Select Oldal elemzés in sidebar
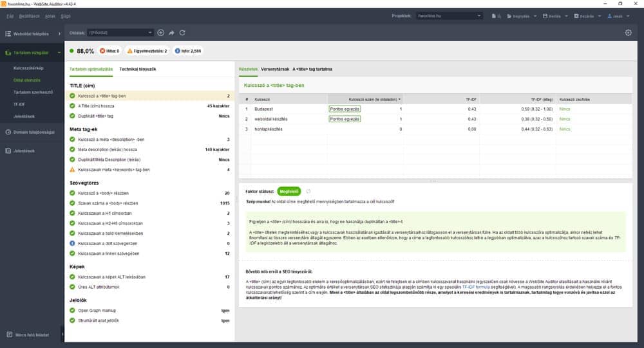 click(x=26, y=80)
